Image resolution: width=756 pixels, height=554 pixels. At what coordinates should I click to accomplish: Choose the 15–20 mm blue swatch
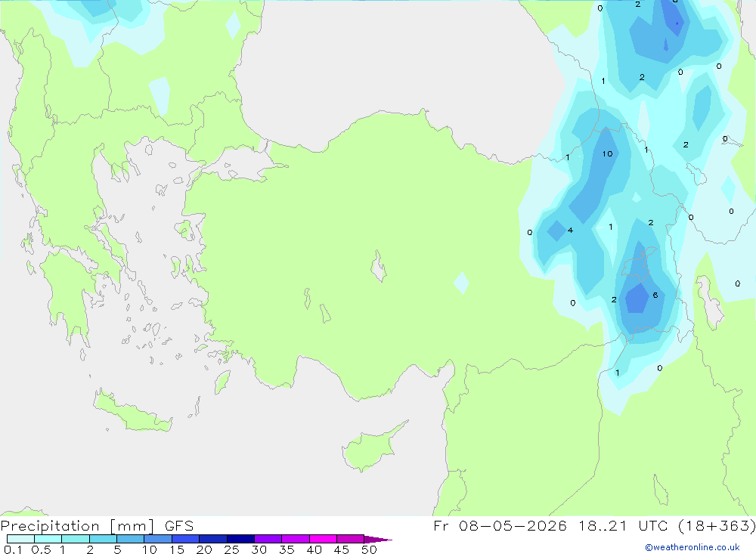185,539
